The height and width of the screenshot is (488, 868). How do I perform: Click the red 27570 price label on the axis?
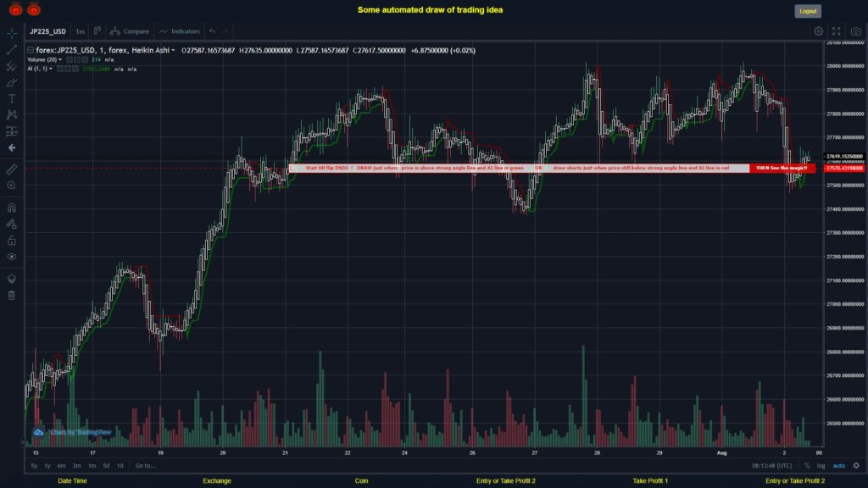(844, 169)
